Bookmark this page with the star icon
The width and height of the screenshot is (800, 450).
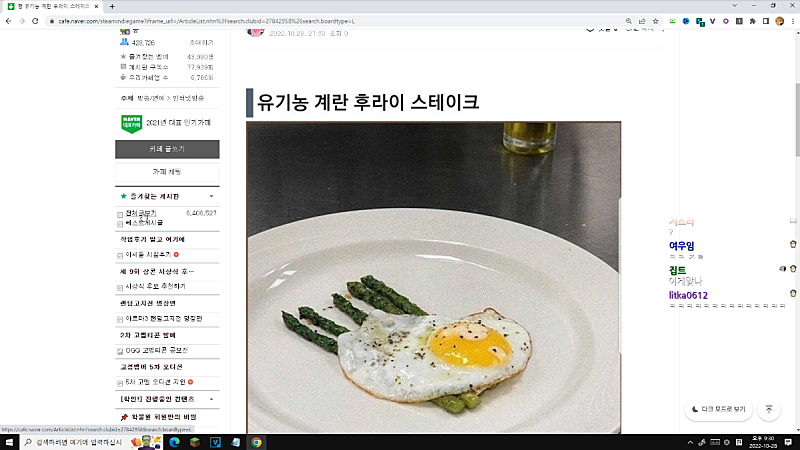click(x=656, y=21)
